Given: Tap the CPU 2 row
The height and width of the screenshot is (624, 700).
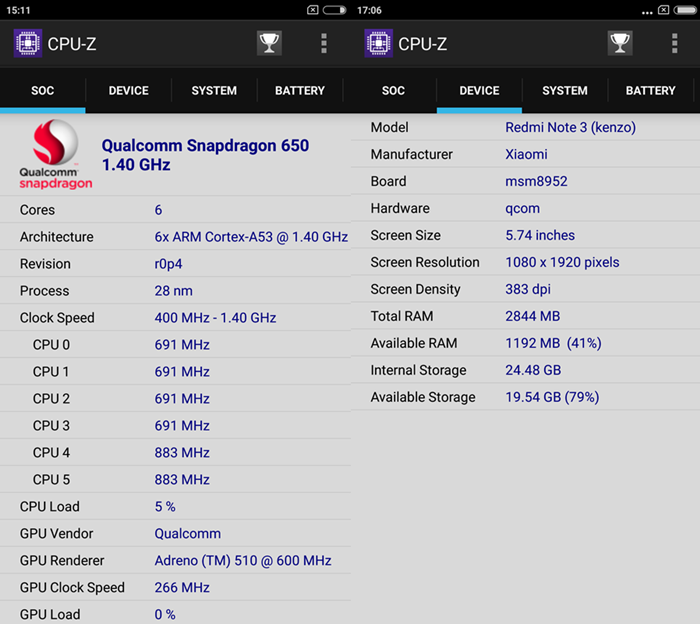Looking at the screenshot, I should click(175, 398).
